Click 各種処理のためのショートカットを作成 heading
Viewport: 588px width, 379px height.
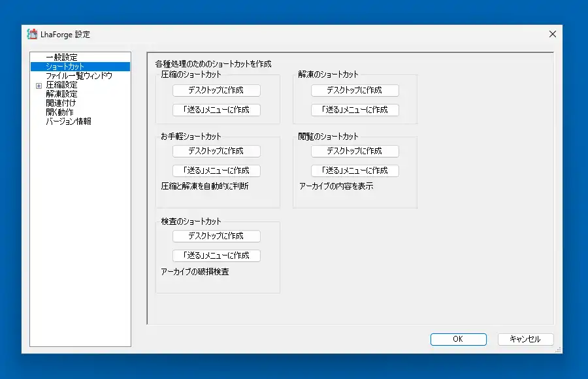(213, 64)
